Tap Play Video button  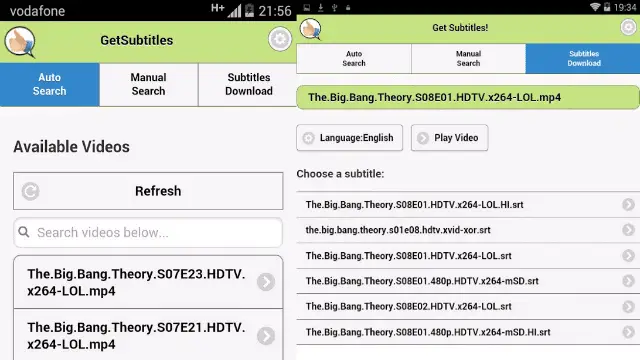tap(449, 138)
